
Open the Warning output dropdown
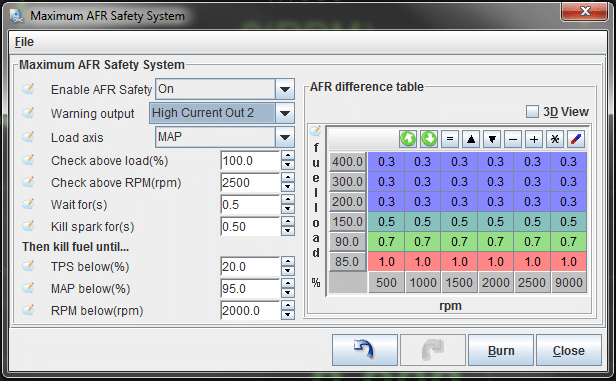click(x=285, y=113)
